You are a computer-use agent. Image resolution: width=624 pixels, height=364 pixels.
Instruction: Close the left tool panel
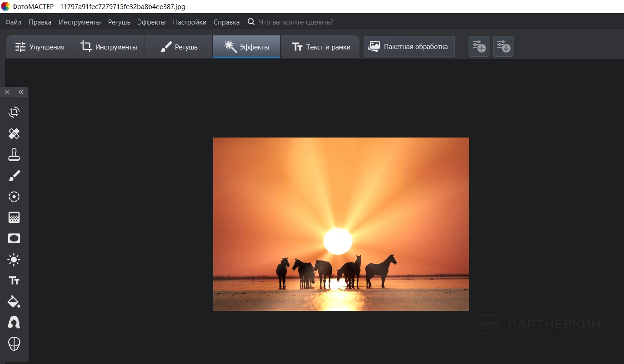(x=7, y=92)
